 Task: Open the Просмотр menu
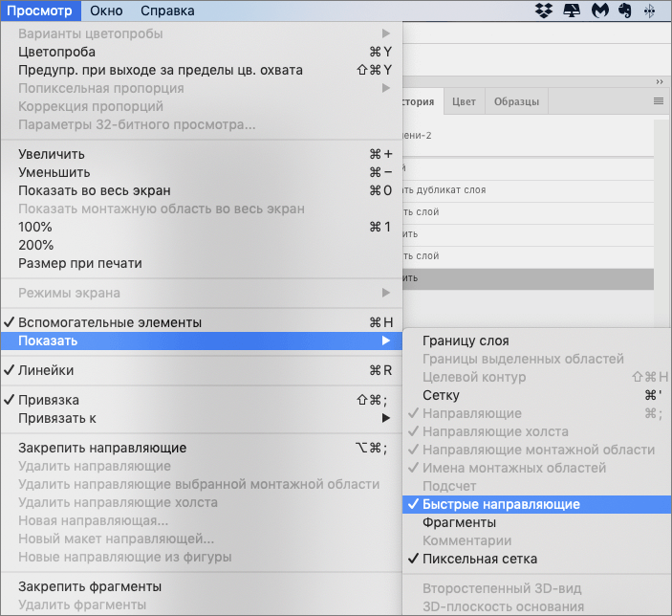tap(40, 11)
